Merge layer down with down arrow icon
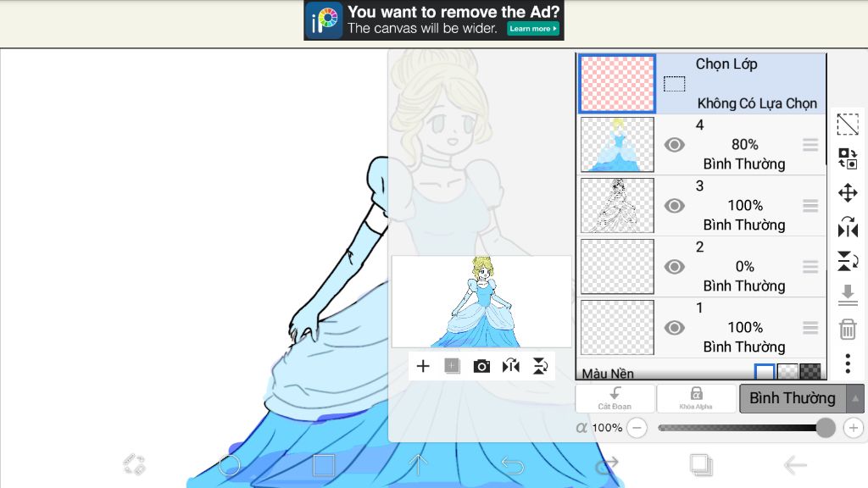 848,295
